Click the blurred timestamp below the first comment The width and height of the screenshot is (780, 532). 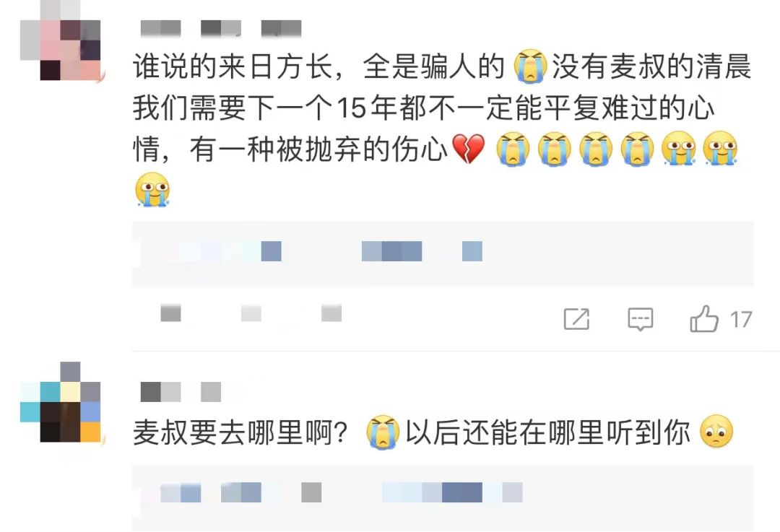pyautogui.click(x=251, y=314)
